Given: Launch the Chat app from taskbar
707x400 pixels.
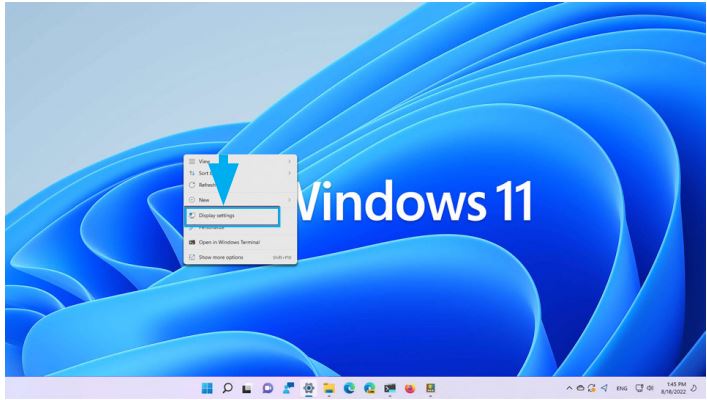Looking at the screenshot, I should (267, 389).
